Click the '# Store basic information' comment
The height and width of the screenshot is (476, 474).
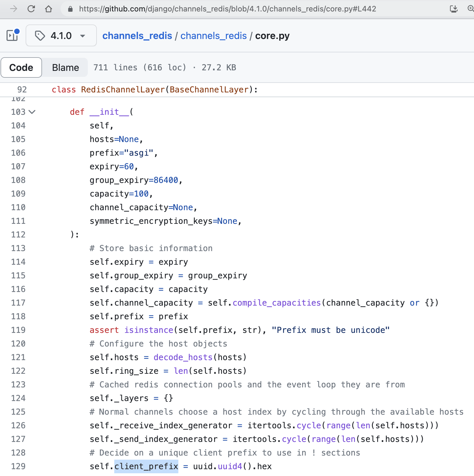pos(151,248)
